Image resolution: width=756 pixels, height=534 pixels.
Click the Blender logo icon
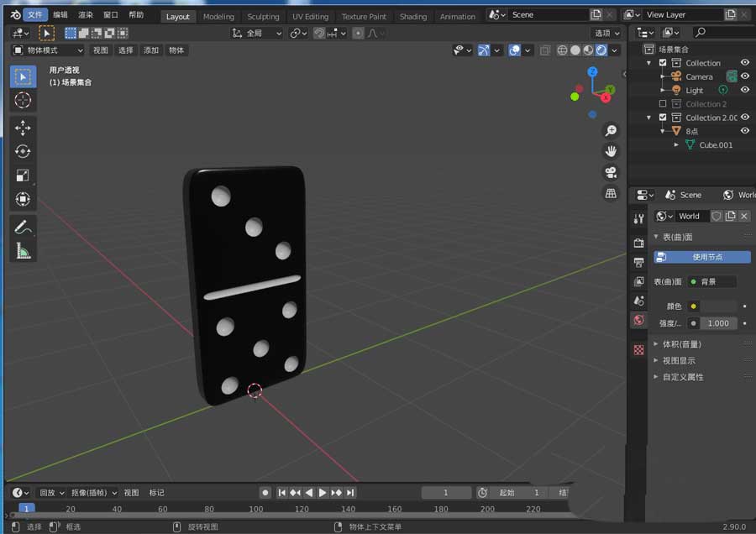(15, 15)
